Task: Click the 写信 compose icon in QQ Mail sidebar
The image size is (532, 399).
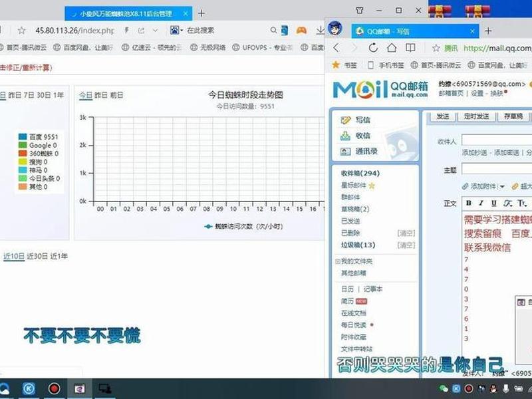Action: tap(345, 120)
